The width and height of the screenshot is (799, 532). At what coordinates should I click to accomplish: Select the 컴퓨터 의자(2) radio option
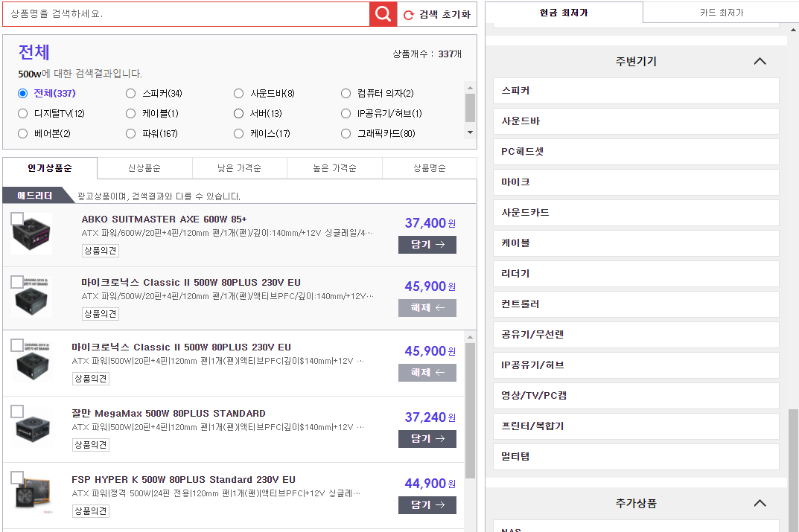346,93
